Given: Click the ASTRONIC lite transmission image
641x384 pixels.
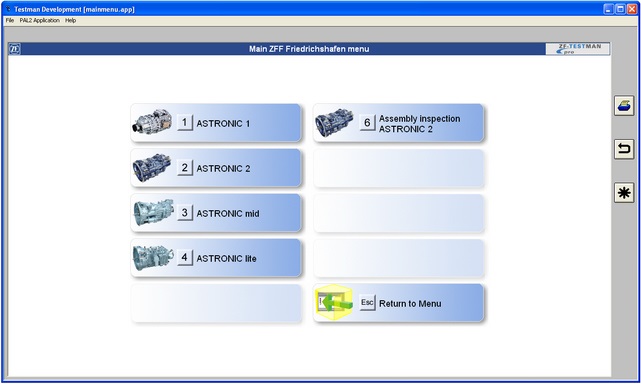Looking at the screenshot, I should (x=153, y=258).
